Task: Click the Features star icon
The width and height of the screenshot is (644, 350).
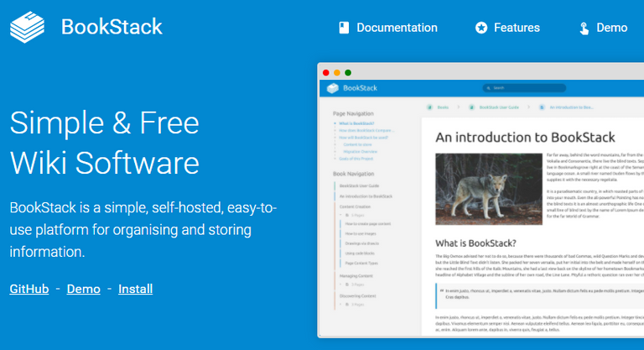Action: pyautogui.click(x=481, y=28)
